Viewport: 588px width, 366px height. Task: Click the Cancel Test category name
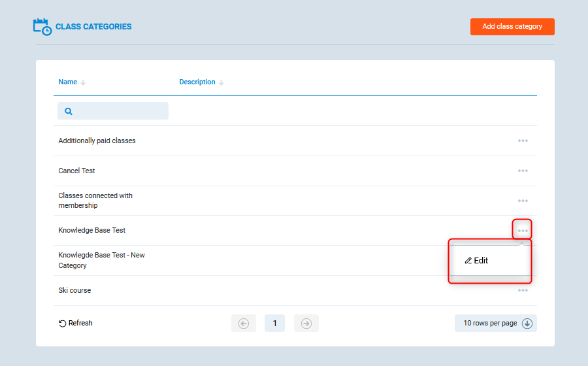point(76,171)
